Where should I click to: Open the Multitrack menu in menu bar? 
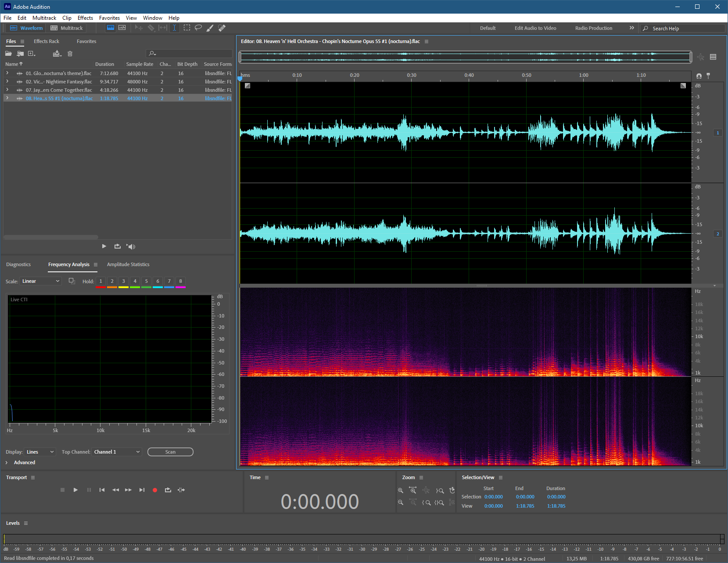(x=44, y=18)
